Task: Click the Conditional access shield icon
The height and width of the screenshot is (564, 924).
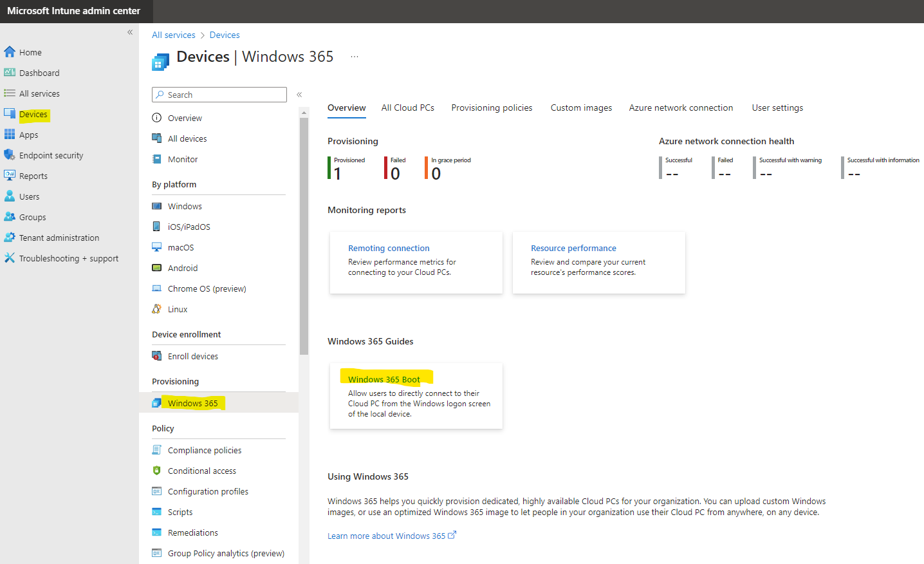Action: coord(156,471)
